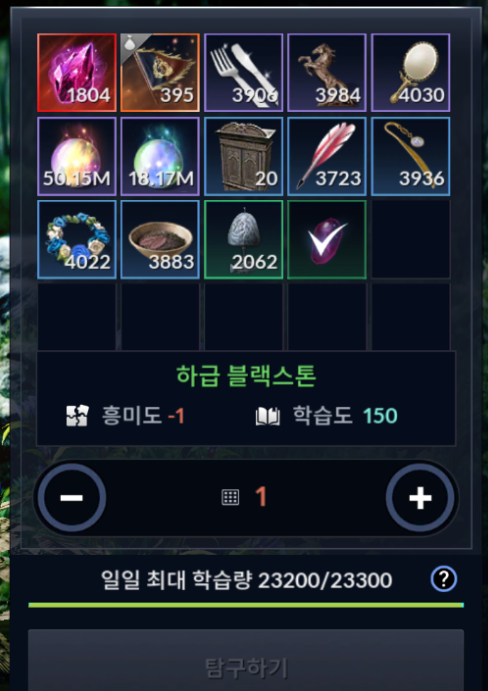Select the hand mirror item with 4030
The height and width of the screenshot is (691, 488).
coord(410,73)
